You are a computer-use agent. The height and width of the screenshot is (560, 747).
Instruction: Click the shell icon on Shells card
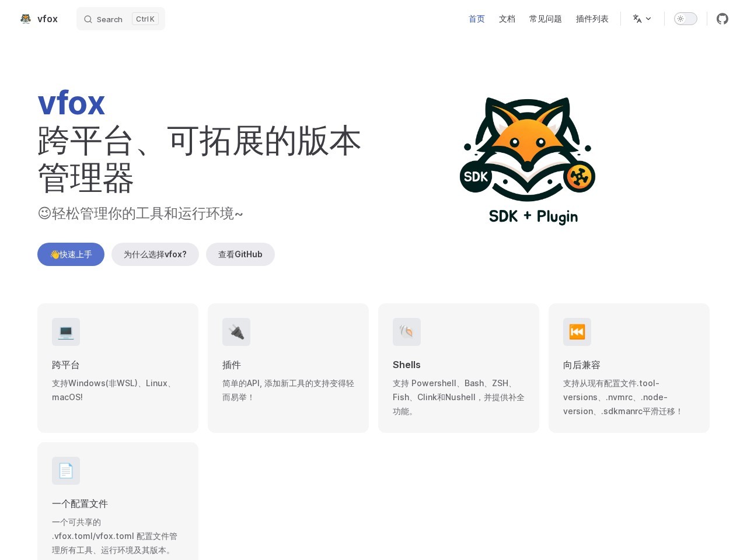pos(407,332)
